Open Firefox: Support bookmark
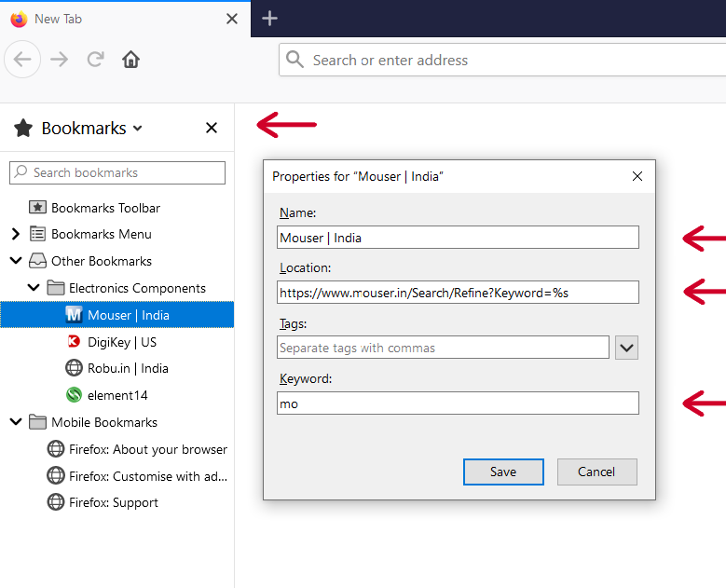This screenshot has height=588, width=726. [114, 502]
